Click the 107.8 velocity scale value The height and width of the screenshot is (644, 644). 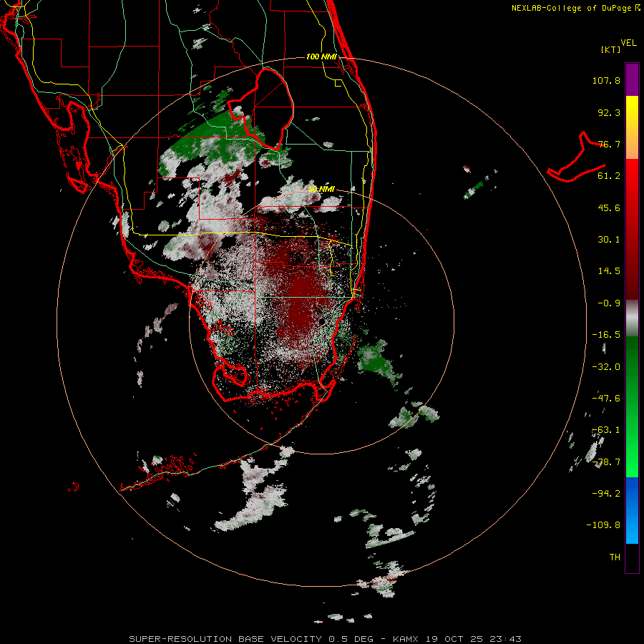606,80
